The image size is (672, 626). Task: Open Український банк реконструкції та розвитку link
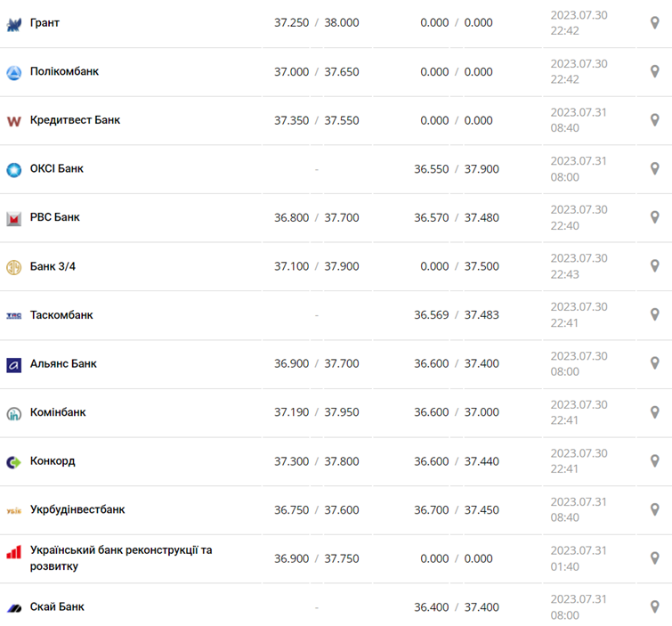pos(121,558)
